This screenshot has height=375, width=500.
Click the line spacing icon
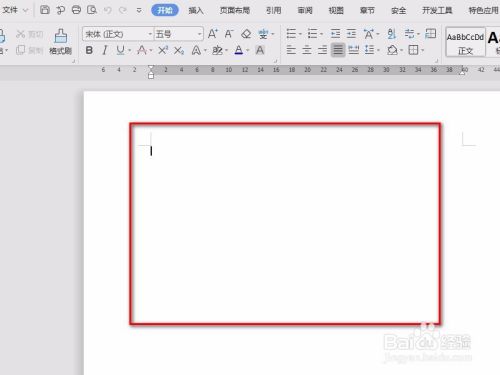click(x=369, y=50)
